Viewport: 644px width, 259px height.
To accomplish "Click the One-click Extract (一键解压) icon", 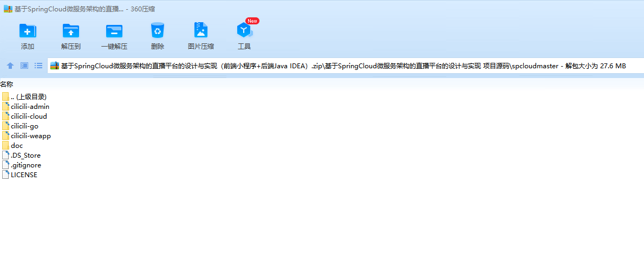I will 114,31.
